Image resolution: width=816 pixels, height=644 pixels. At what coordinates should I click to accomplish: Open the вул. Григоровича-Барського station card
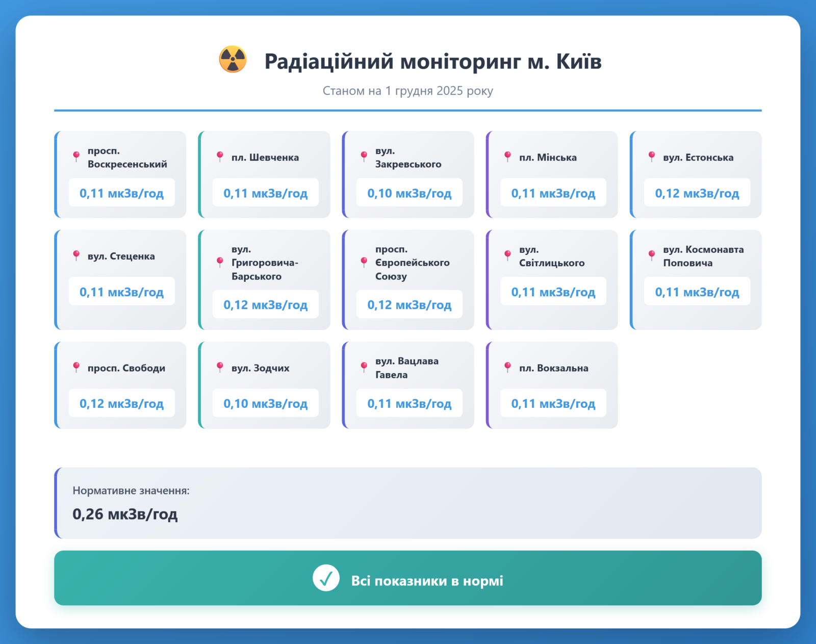click(x=264, y=279)
